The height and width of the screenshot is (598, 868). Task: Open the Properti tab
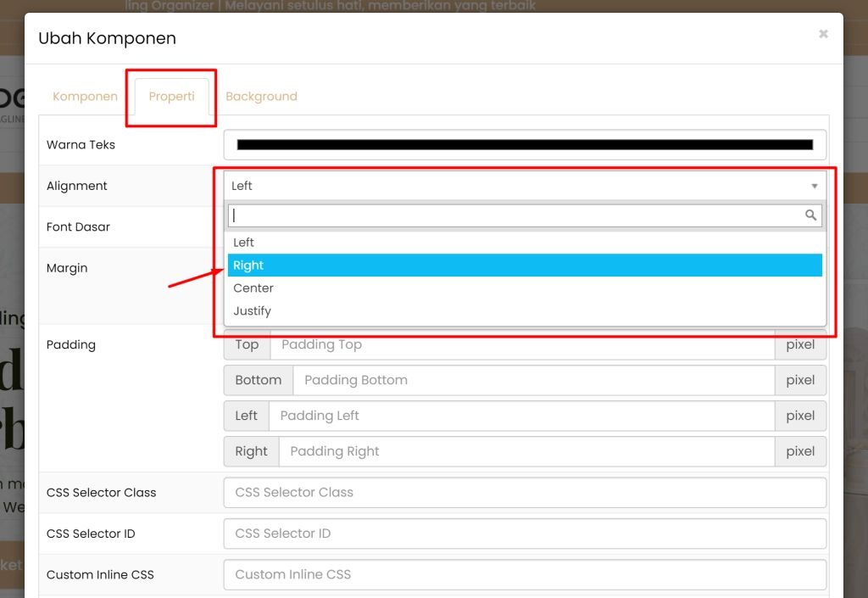(x=172, y=97)
